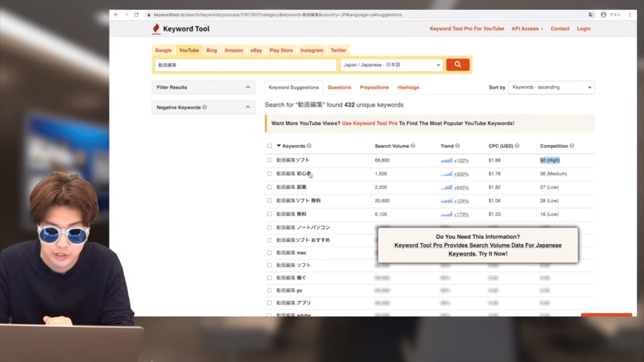
Task: Click the Search Volume column header
Action: pyautogui.click(x=392, y=146)
